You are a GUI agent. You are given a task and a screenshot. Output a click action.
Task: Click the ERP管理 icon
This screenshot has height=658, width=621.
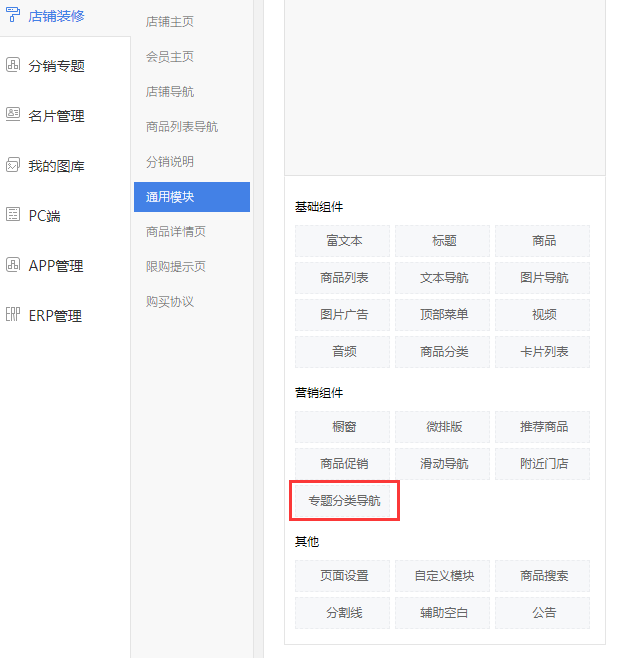(x=13, y=314)
